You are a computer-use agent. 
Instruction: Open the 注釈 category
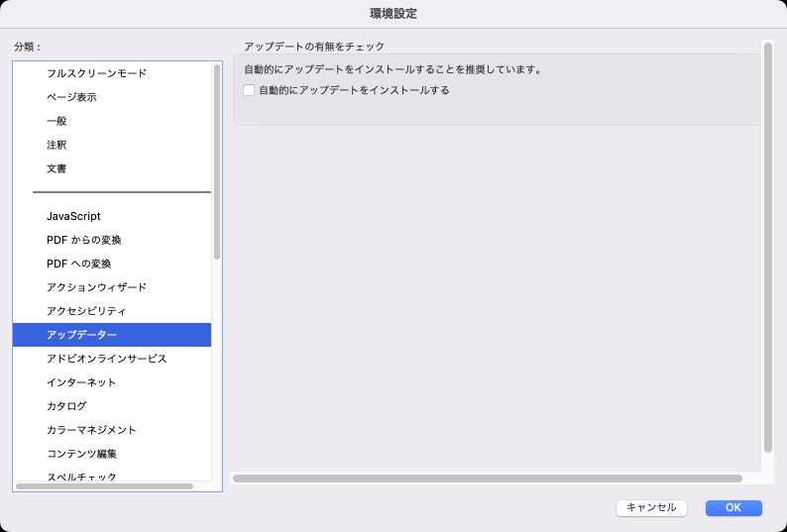pos(111,145)
